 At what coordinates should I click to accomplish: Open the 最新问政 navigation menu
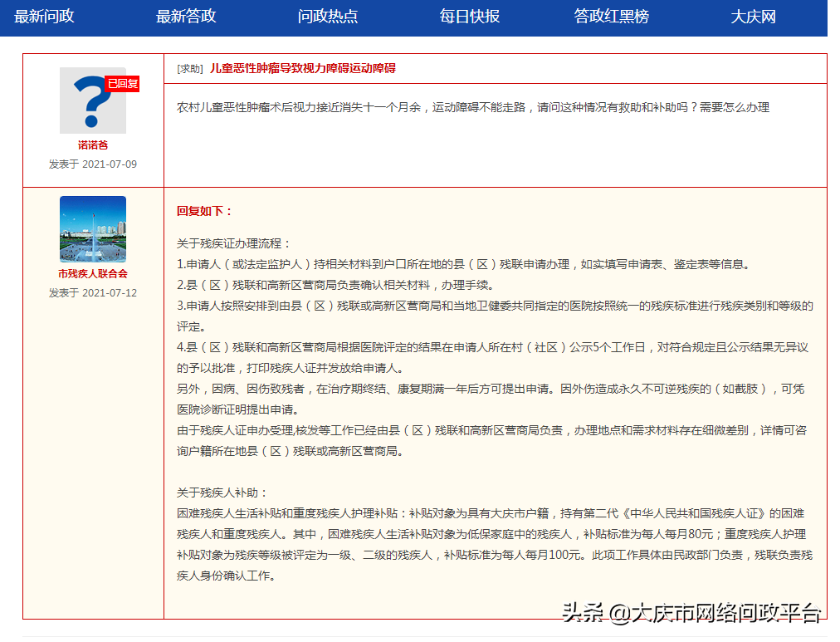43,17
